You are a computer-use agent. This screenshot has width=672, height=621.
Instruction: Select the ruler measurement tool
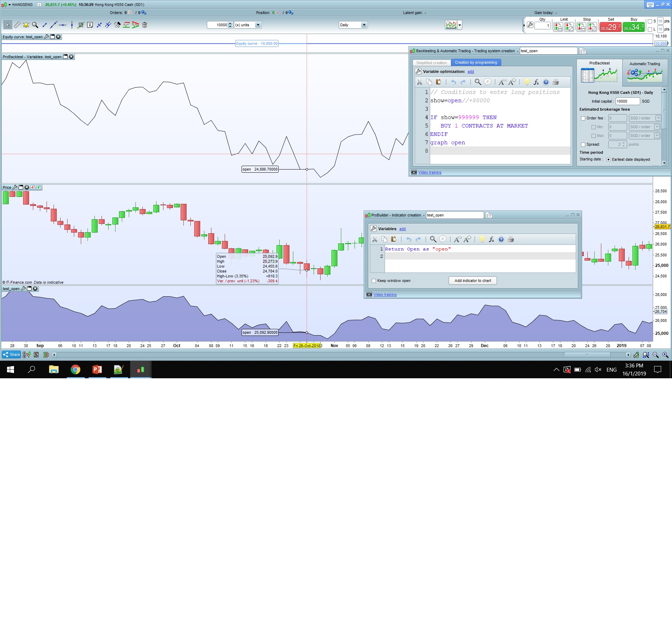pyautogui.click(x=17, y=25)
